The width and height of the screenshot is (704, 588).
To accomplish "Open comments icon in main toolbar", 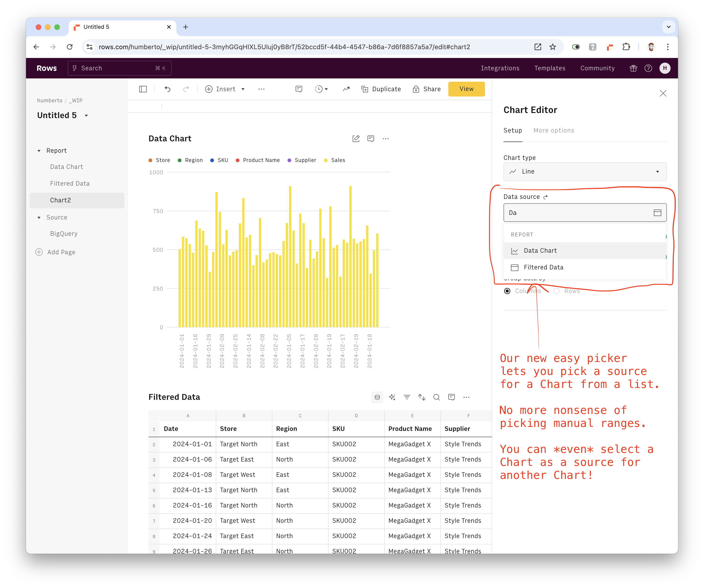I will [x=299, y=89].
